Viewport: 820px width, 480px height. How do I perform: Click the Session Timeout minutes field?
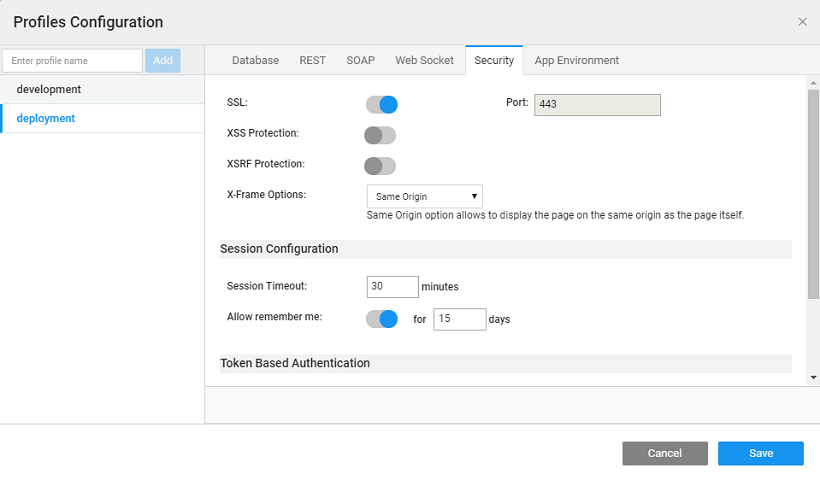tap(392, 286)
